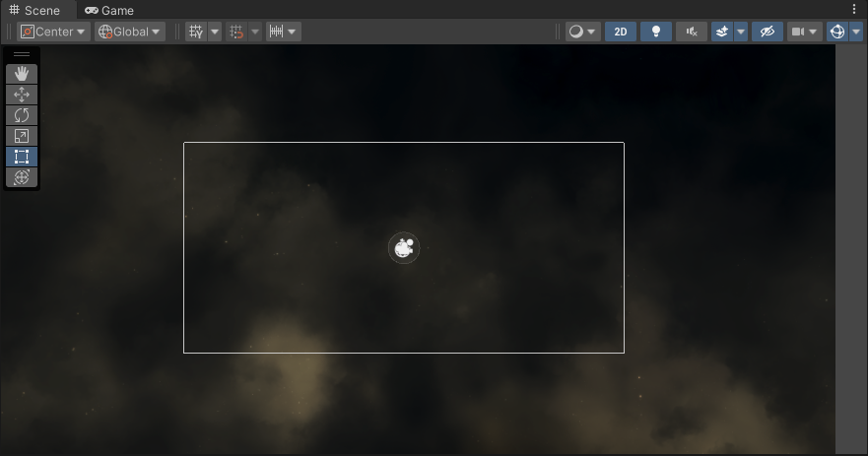868x456 pixels.
Task: Toggle scene audio mute button
Action: pos(691,32)
